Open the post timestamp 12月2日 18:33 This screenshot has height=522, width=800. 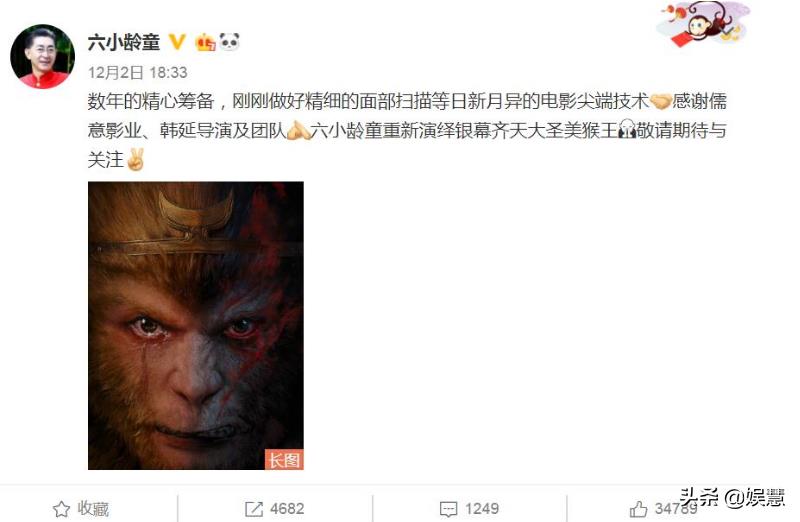(x=137, y=72)
